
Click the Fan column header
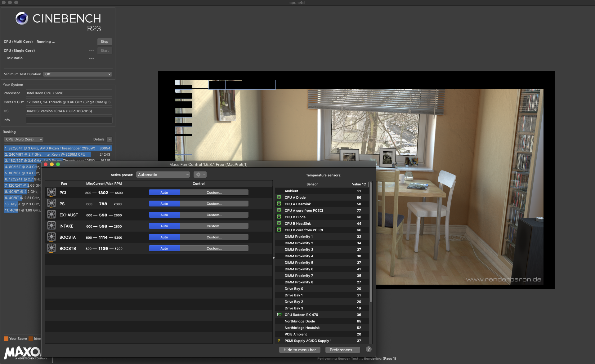click(64, 184)
